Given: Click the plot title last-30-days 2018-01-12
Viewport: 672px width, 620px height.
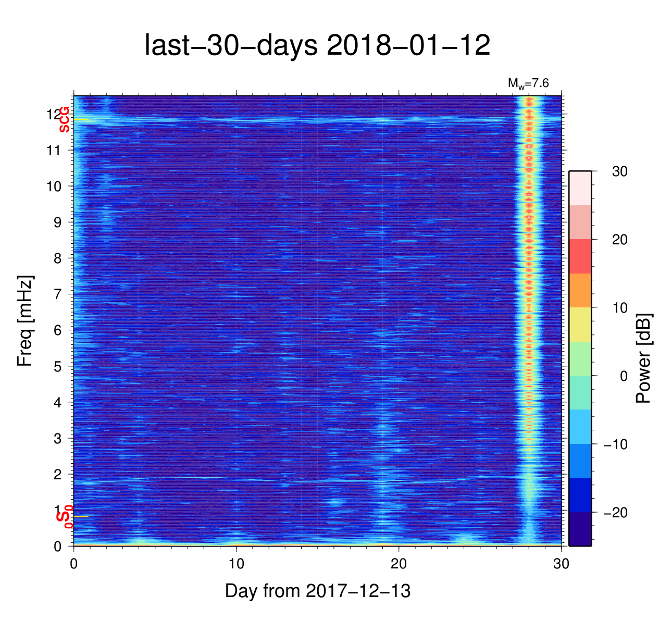Looking at the screenshot, I should tap(317, 46).
